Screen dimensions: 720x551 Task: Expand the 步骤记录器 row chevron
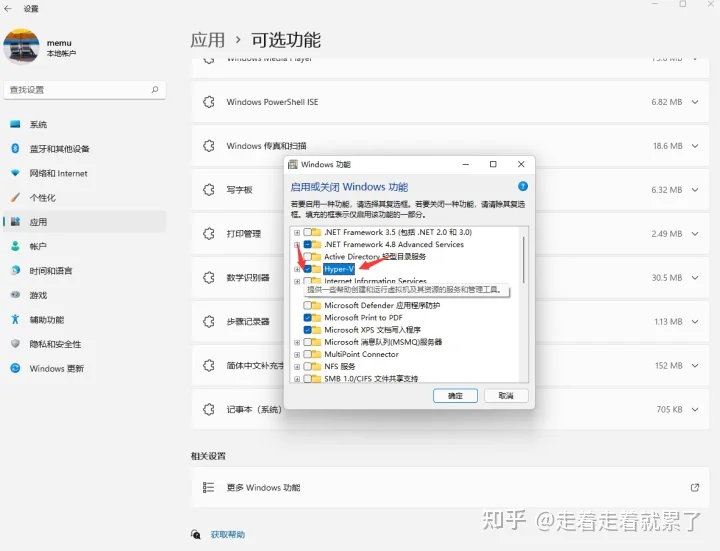coord(695,321)
